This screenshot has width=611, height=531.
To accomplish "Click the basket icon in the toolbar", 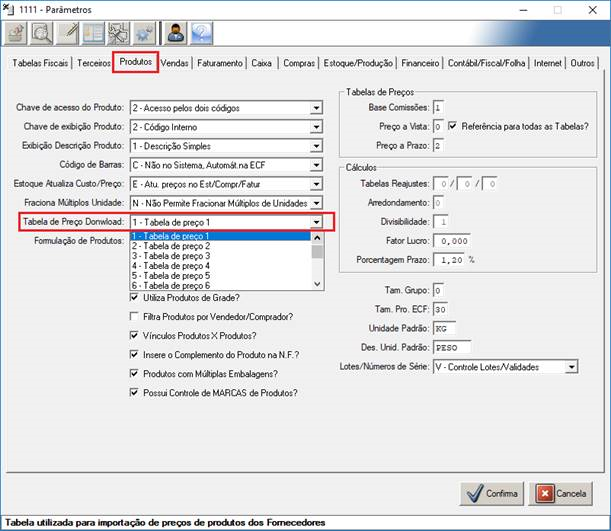I will pyautogui.click(x=16, y=34).
